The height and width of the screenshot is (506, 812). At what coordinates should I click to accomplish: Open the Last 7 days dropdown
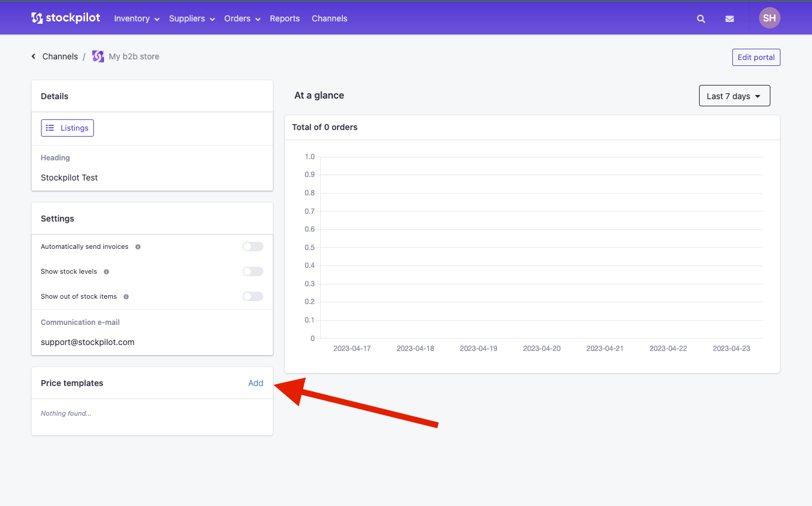[x=734, y=96]
